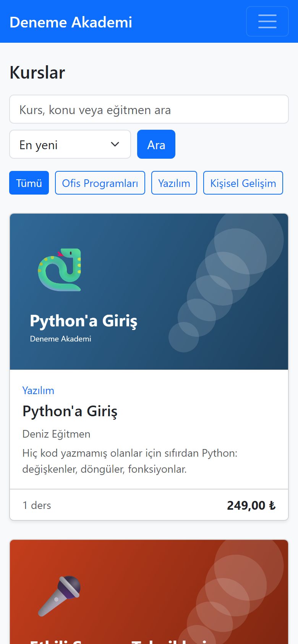This screenshot has width=298, height=644.
Task: Click the Python snake icon on banner
Action: [60, 270]
